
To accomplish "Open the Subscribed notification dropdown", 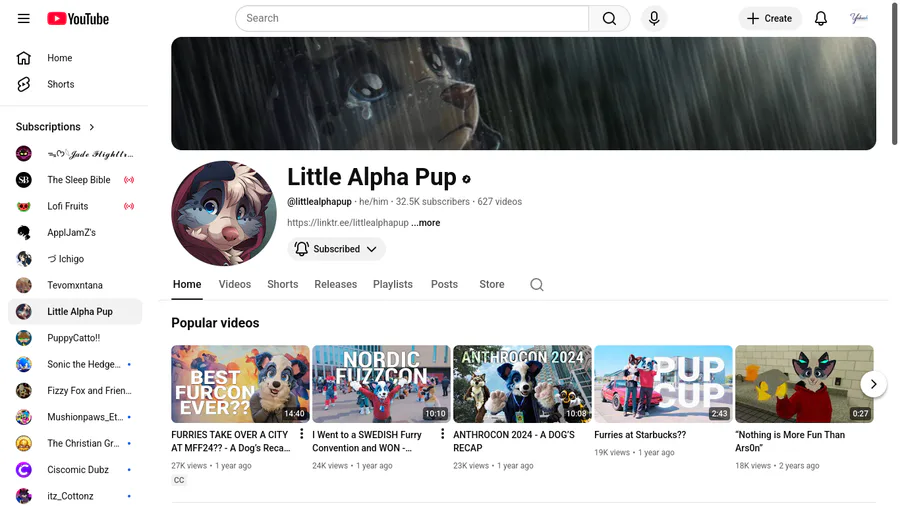I will point(336,249).
